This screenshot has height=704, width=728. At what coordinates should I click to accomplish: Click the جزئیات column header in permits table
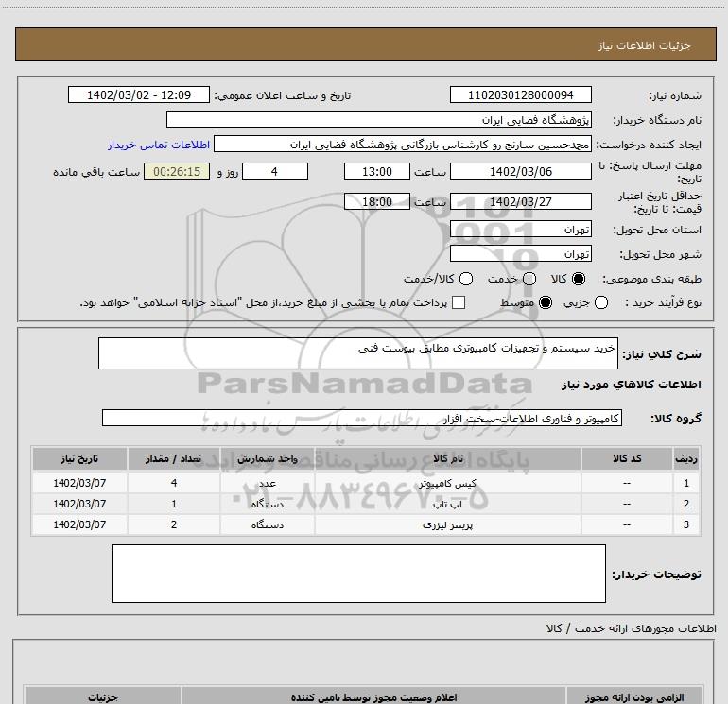pos(103,697)
